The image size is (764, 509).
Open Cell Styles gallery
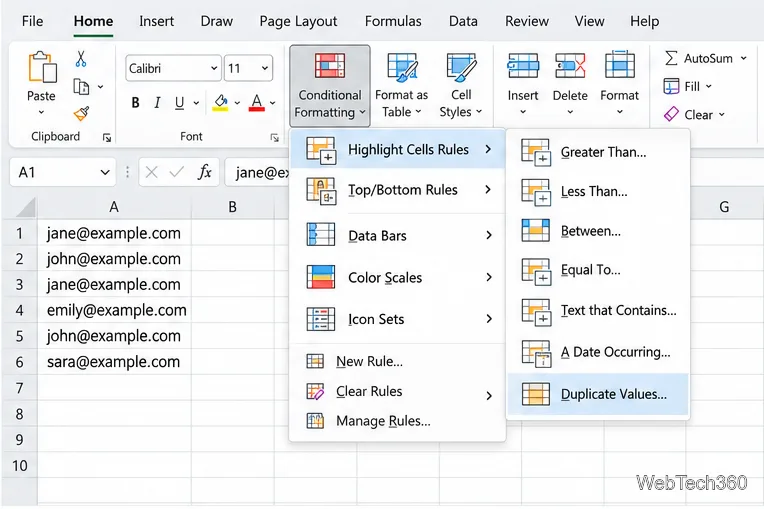(x=461, y=86)
